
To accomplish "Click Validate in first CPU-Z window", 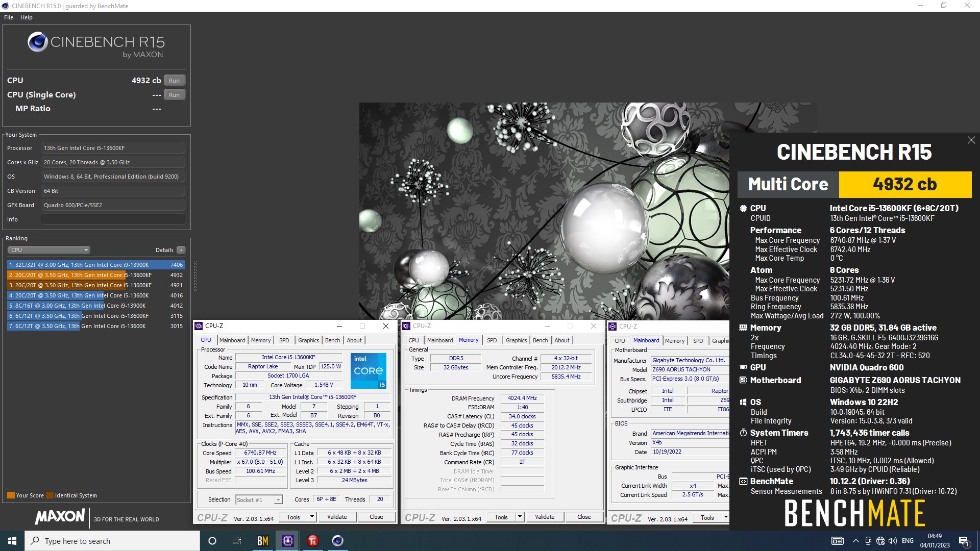I will [x=337, y=517].
